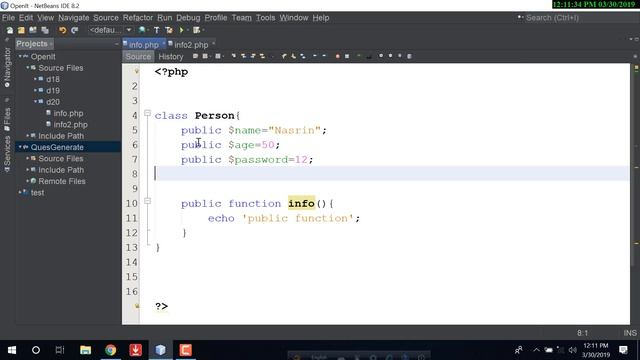Collapse the OpenIt project node

point(20,56)
